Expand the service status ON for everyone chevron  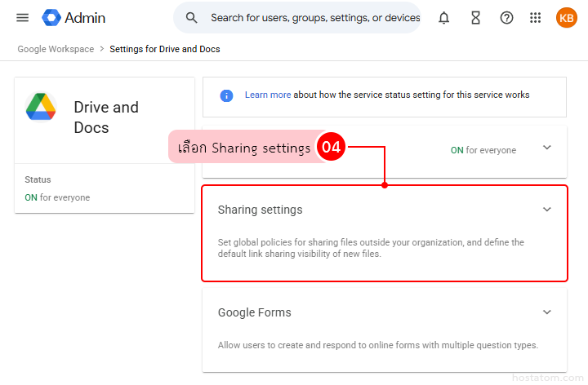[x=547, y=147]
